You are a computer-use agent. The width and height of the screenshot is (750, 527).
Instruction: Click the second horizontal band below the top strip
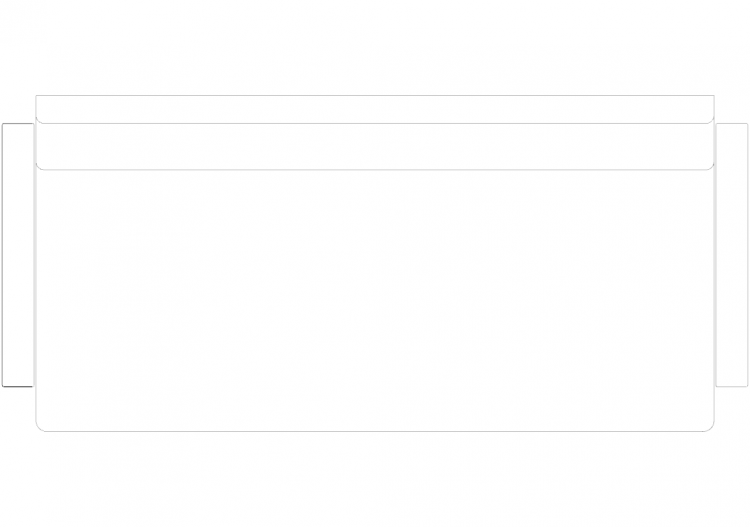[x=375, y=146]
